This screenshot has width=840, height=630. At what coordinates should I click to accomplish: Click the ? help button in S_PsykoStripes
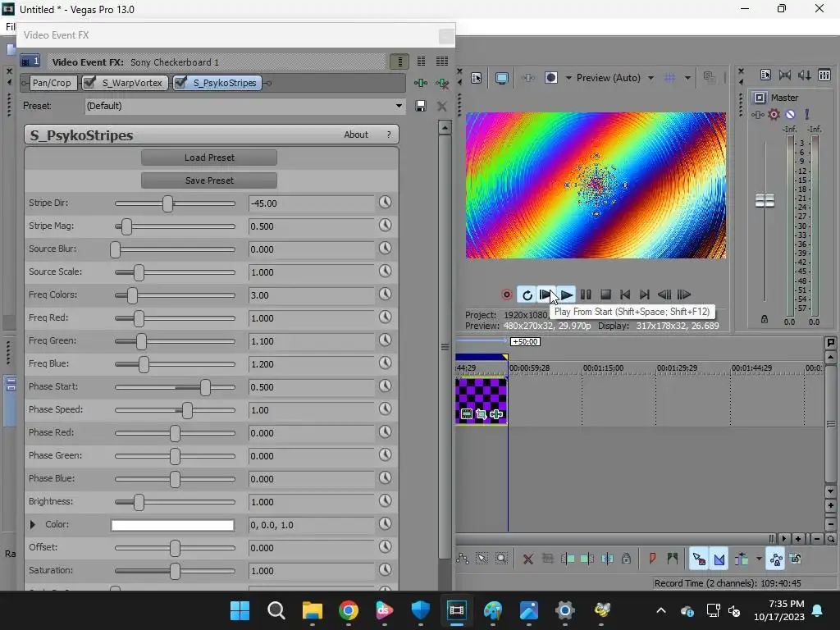tap(388, 135)
